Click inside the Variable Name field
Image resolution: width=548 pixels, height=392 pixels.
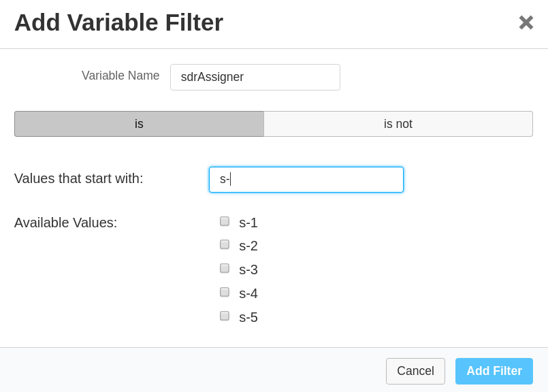coord(255,77)
